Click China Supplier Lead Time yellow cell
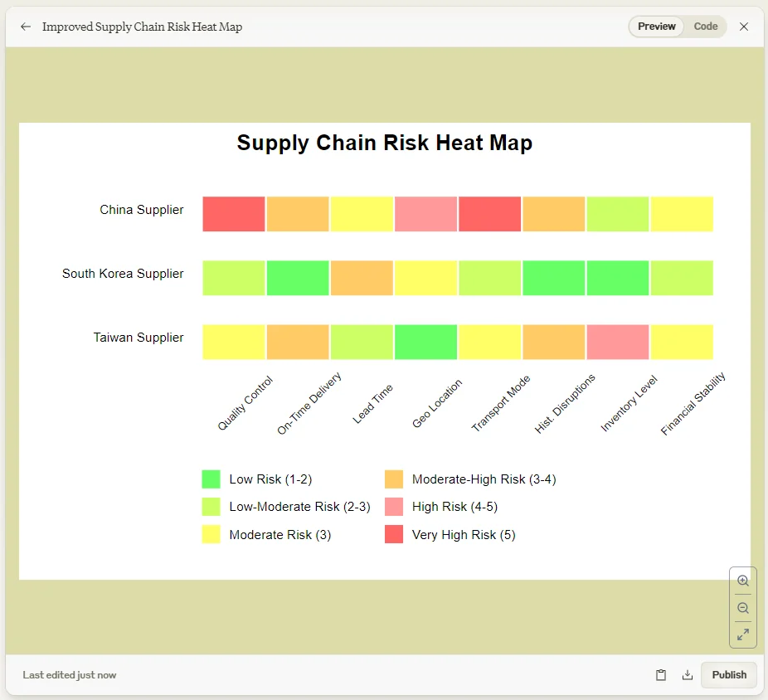768x700 pixels. tap(362, 214)
